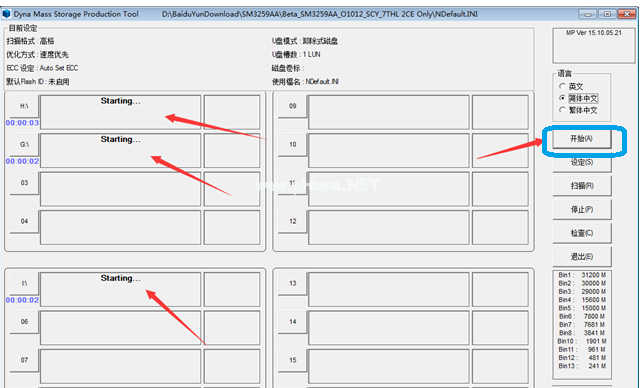Click the 默认Flash ID : 未启用 text

38,82
